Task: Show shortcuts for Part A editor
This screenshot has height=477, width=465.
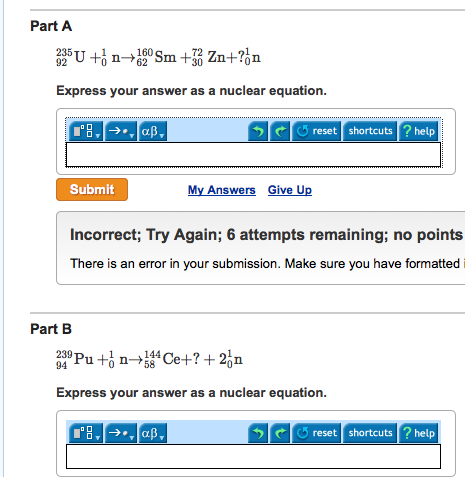Action: [370, 131]
